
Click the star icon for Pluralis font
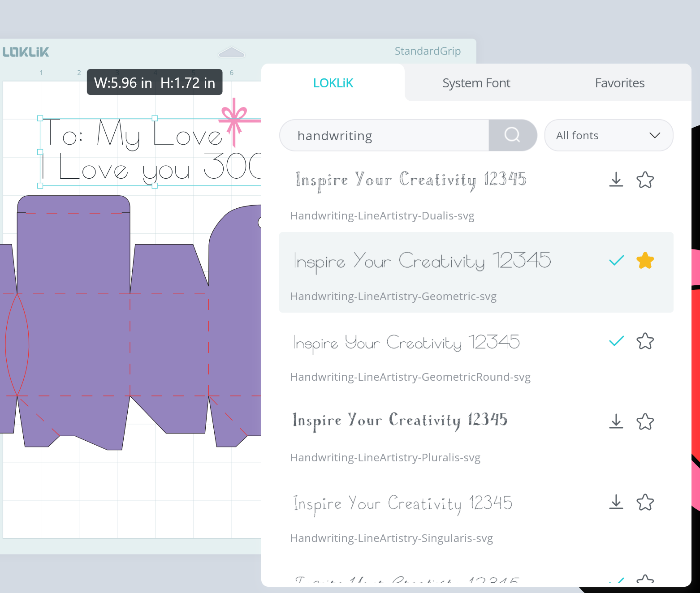645,421
